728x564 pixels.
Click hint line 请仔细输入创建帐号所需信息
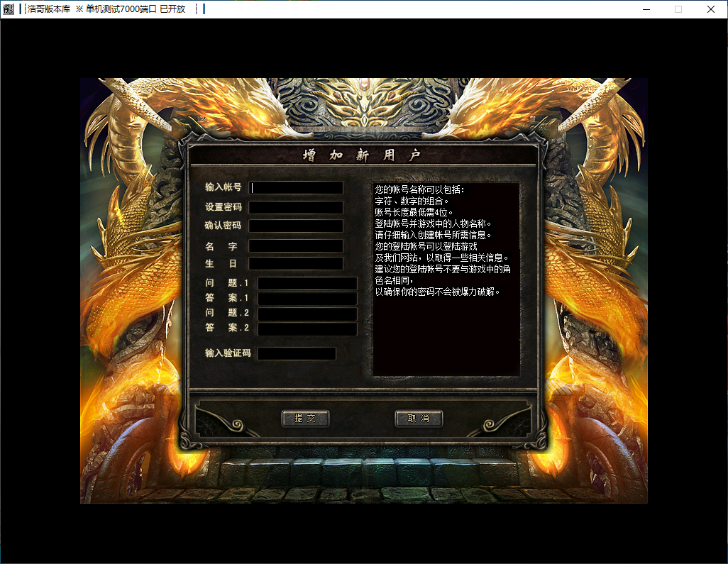click(x=433, y=235)
